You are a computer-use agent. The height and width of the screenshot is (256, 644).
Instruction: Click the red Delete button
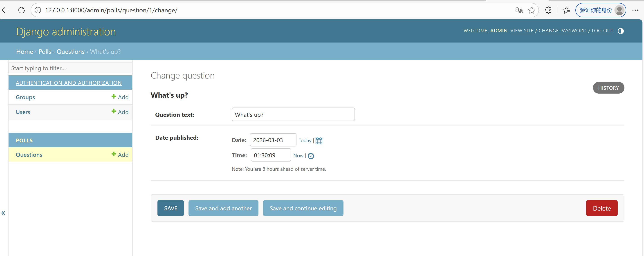pos(601,208)
